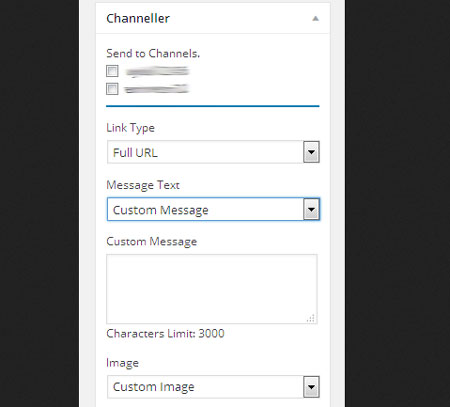450x407 pixels.
Task: Click the Image field label
Action: pyautogui.click(x=122, y=363)
